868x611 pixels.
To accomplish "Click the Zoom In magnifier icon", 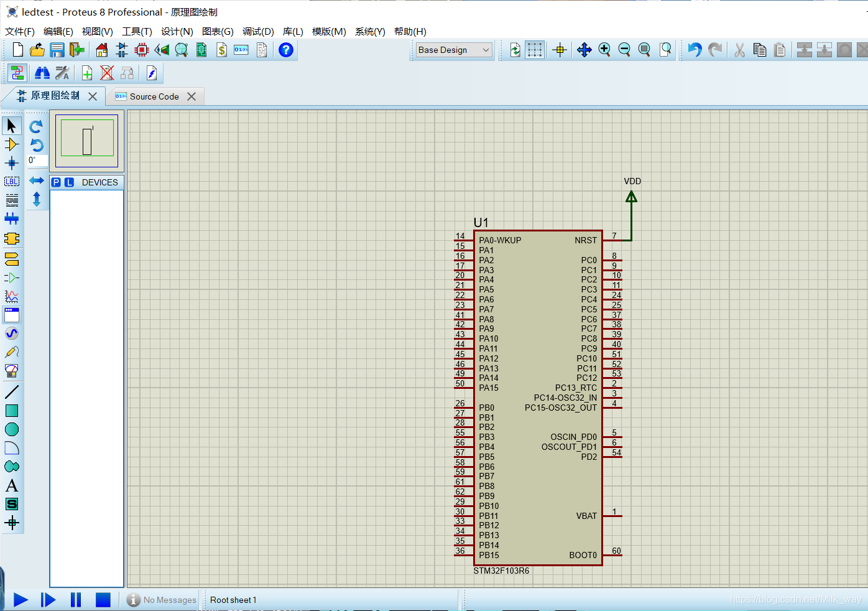I will (604, 50).
